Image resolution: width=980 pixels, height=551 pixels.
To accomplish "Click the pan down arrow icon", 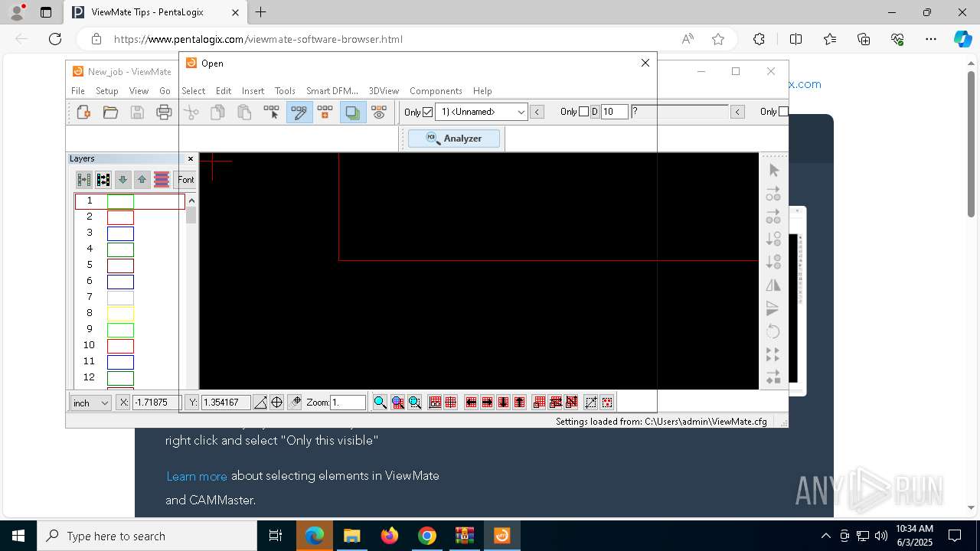I will [x=503, y=403].
